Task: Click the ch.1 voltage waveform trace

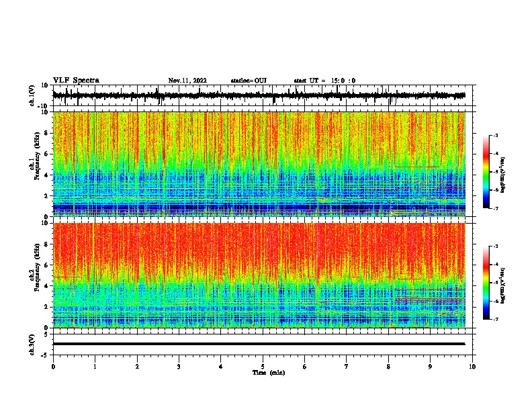Action: coord(259,95)
